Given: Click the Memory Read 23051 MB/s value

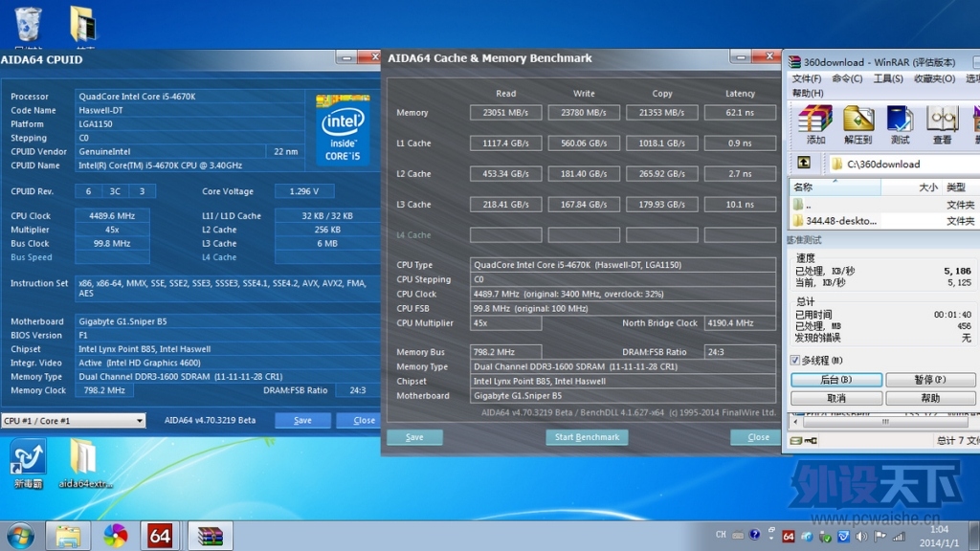Looking at the screenshot, I should (x=505, y=113).
